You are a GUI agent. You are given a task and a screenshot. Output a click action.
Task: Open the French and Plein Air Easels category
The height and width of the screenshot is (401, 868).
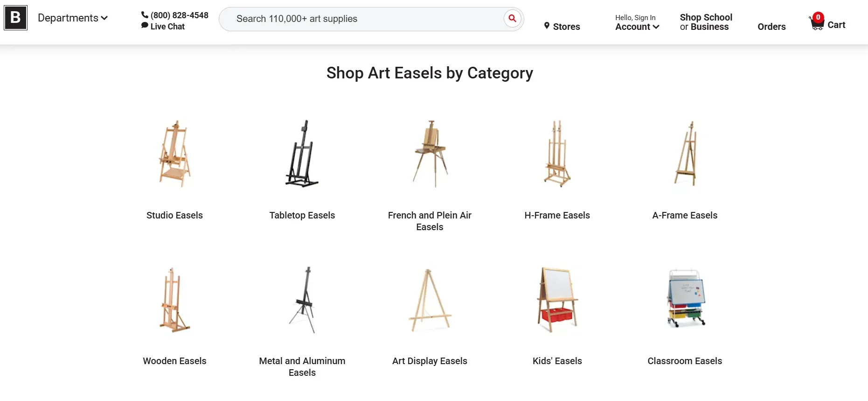click(x=429, y=221)
